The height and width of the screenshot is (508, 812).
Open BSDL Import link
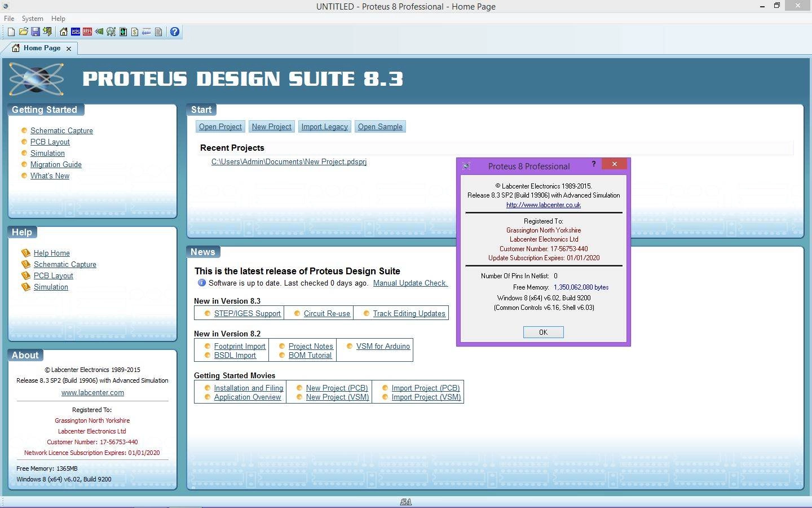click(235, 355)
